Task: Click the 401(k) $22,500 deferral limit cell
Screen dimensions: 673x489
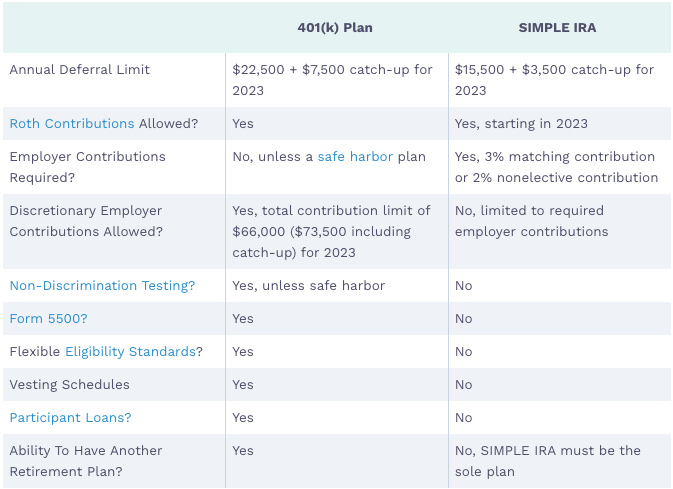Action: pos(332,80)
